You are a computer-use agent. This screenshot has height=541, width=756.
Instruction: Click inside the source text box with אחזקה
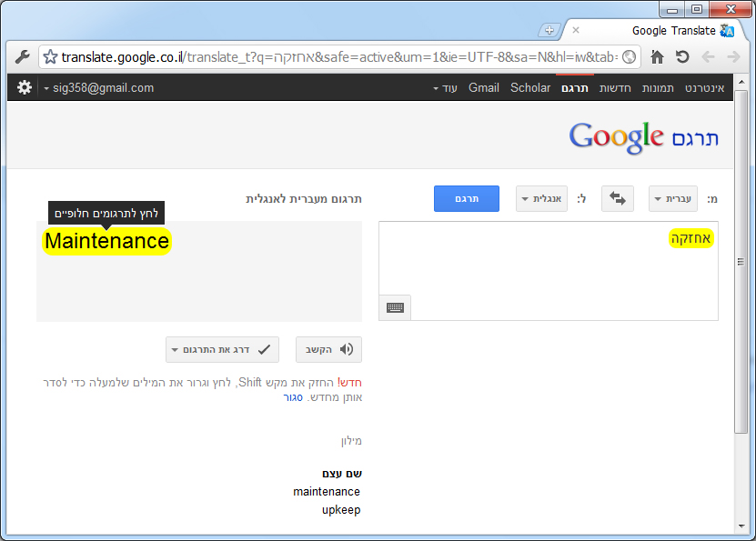549,271
